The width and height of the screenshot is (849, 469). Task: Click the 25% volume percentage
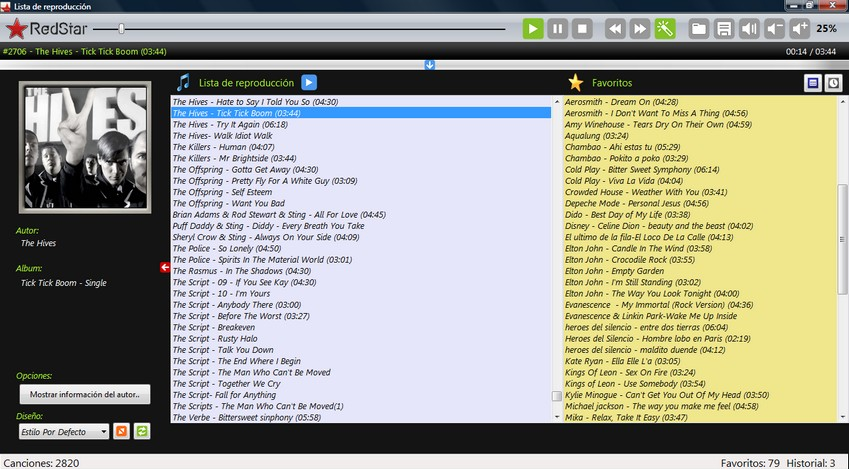(x=826, y=29)
